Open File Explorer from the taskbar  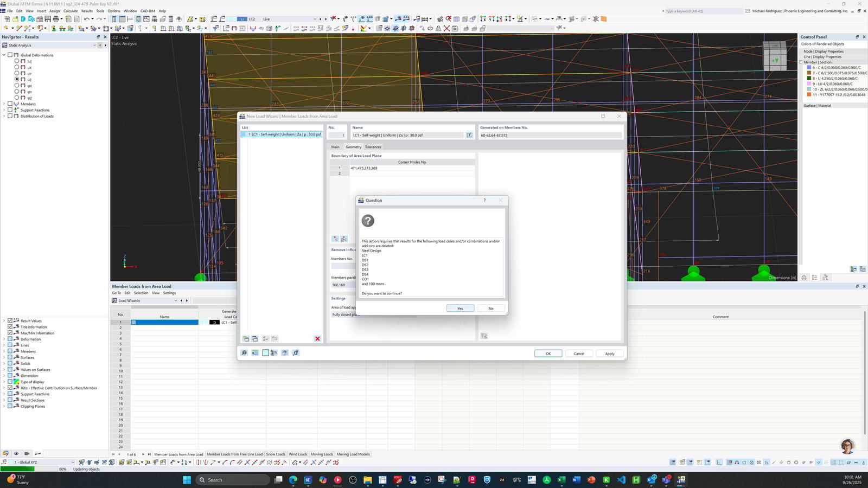pos(367,480)
